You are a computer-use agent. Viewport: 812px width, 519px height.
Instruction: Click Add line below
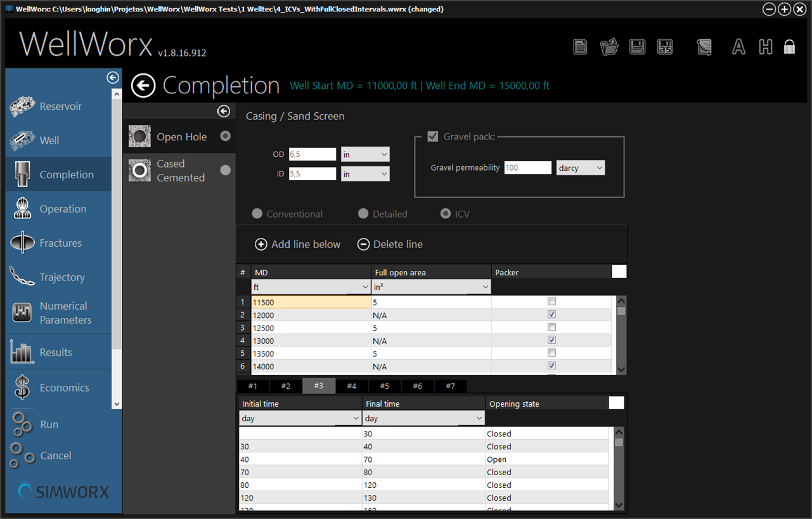point(298,244)
